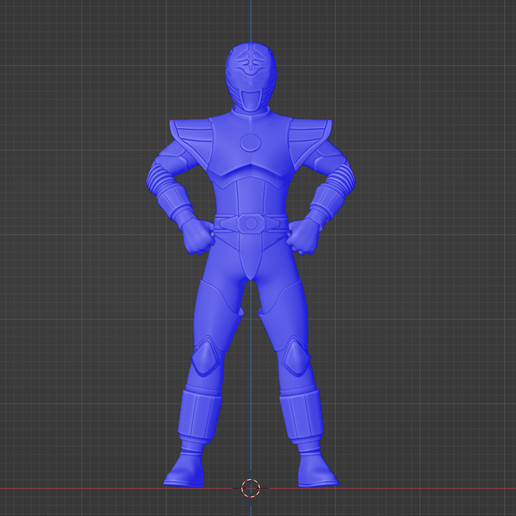Image resolution: width=516 pixels, height=516 pixels.
Task: Click the 3D cursor at the origin
Action: tap(251, 489)
